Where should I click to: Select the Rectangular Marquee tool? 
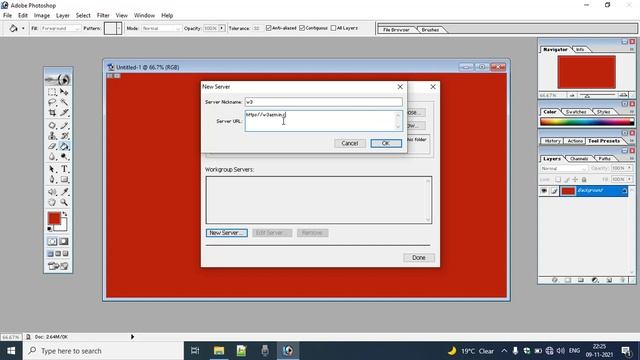tap(52, 92)
